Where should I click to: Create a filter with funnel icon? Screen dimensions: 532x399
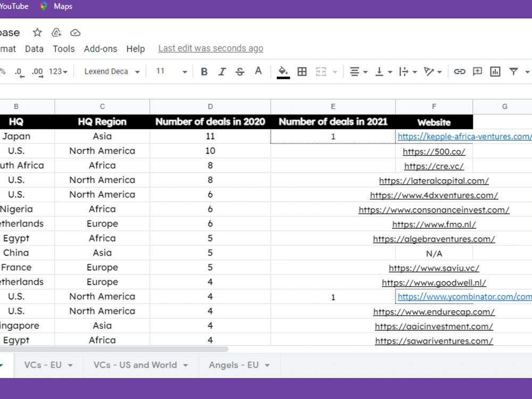click(x=513, y=71)
